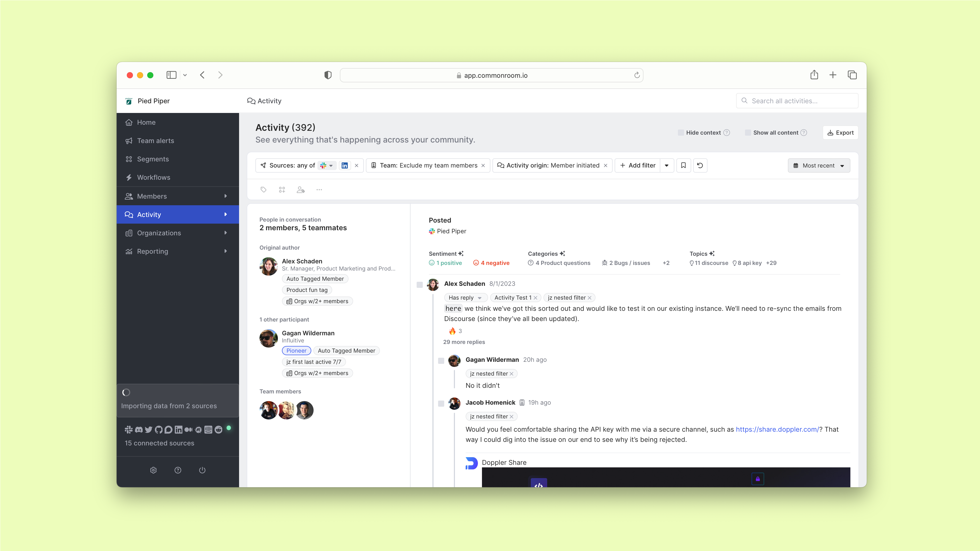Select Alex Schaden's post checkbox
Viewport: 980px width, 551px height.
[420, 285]
